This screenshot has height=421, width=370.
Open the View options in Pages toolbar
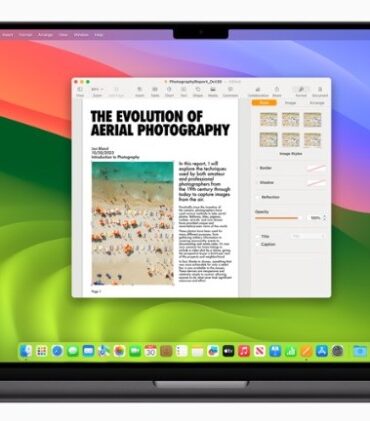(x=80, y=92)
